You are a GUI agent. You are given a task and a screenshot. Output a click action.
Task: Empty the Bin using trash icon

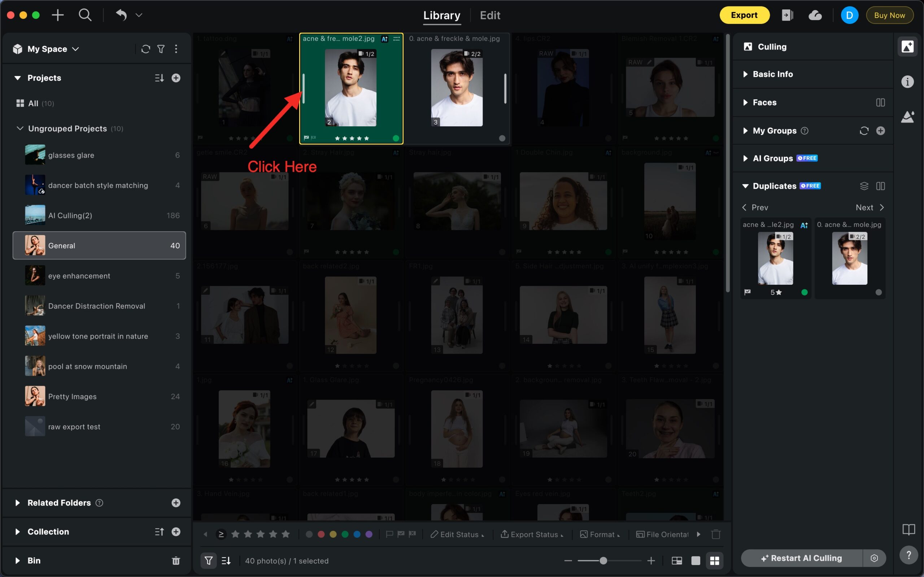tap(175, 561)
